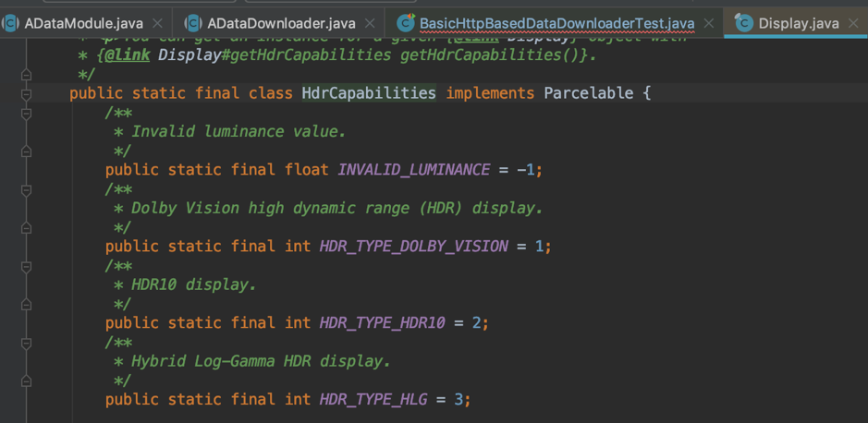Viewport: 868px width, 423px height.
Task: Close the ADataModule.java tab
Action: [x=157, y=23]
